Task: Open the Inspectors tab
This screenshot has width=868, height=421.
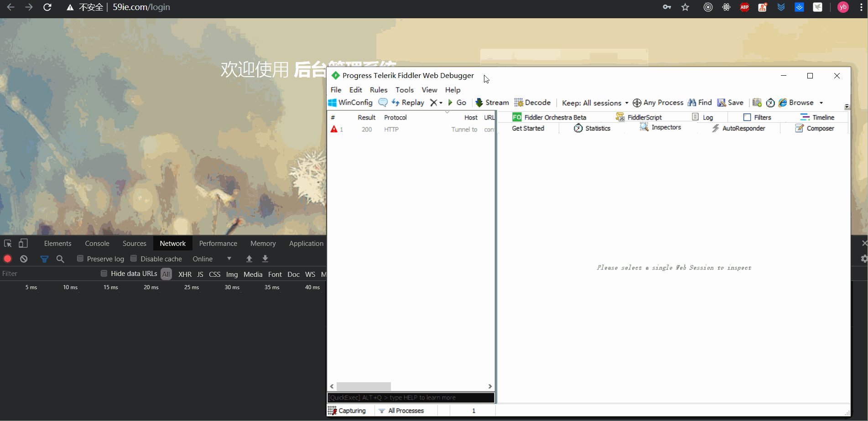Action: 660,128
